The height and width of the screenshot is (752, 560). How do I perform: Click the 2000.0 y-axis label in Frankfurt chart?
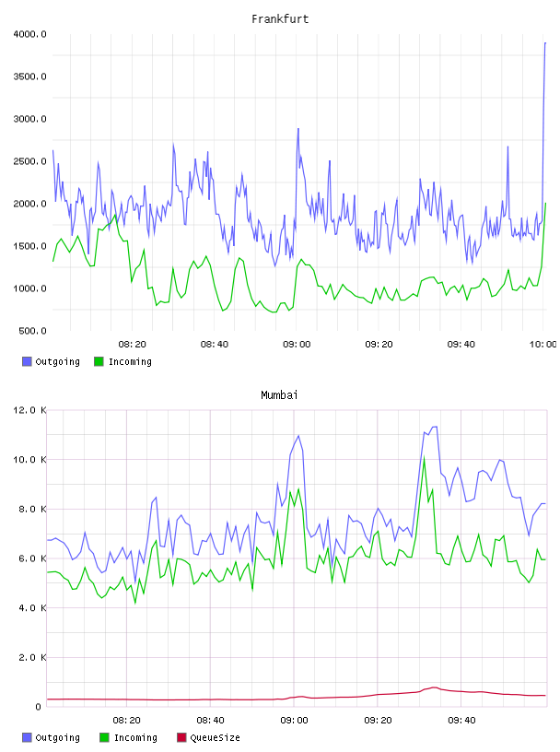[x=29, y=204]
